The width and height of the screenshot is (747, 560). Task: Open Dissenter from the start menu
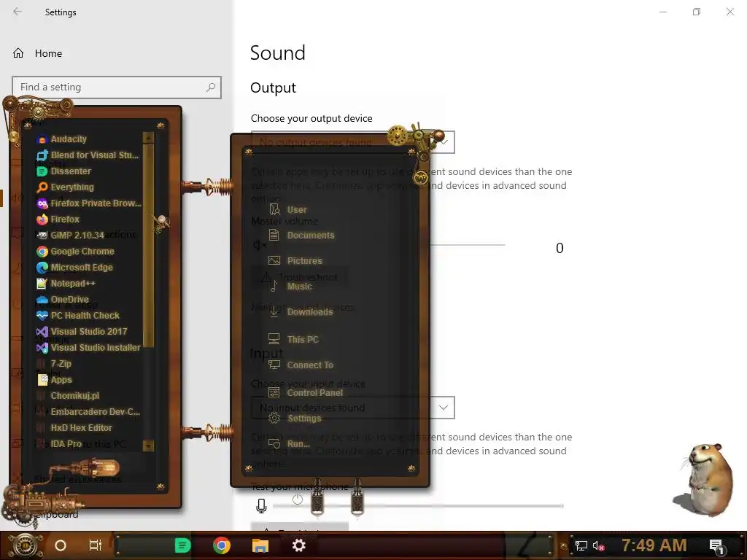tap(64, 171)
